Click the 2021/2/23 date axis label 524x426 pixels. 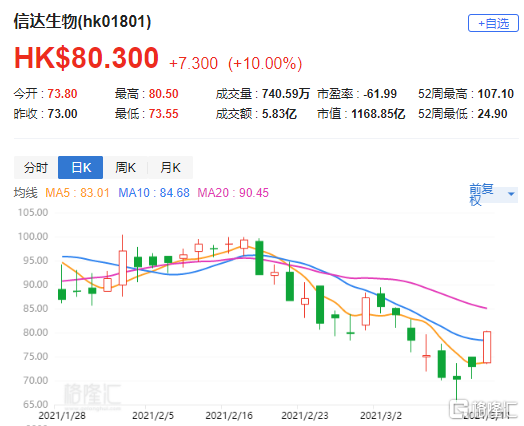pyautogui.click(x=305, y=416)
